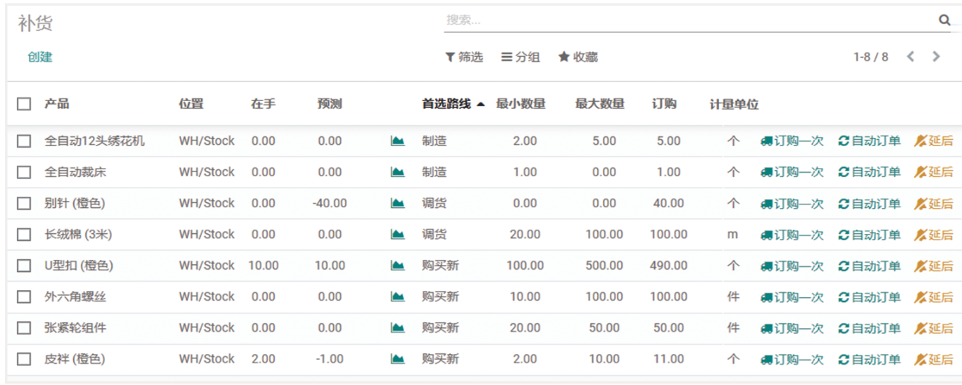Go to previous page arrow
962x385 pixels.
pyautogui.click(x=910, y=56)
